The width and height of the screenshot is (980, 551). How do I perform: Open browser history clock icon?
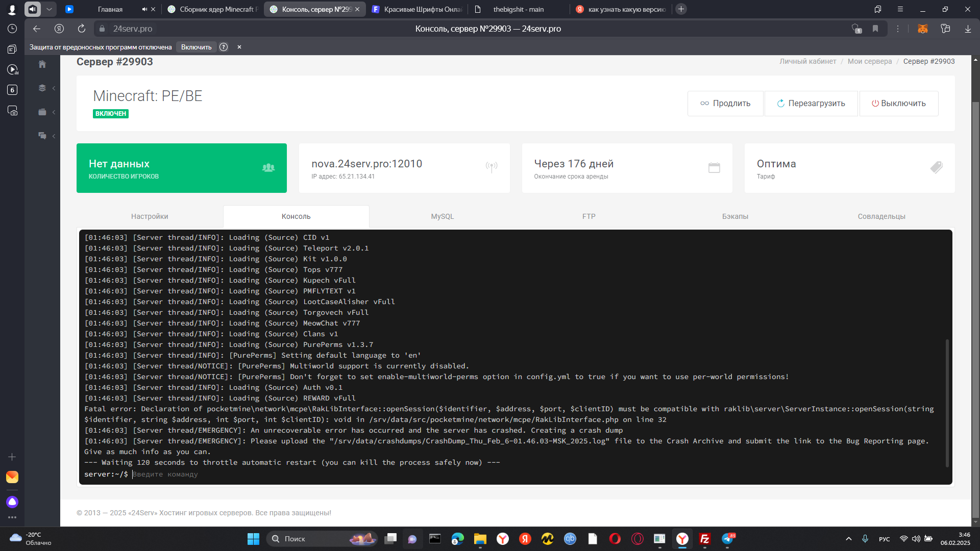tap(12, 29)
